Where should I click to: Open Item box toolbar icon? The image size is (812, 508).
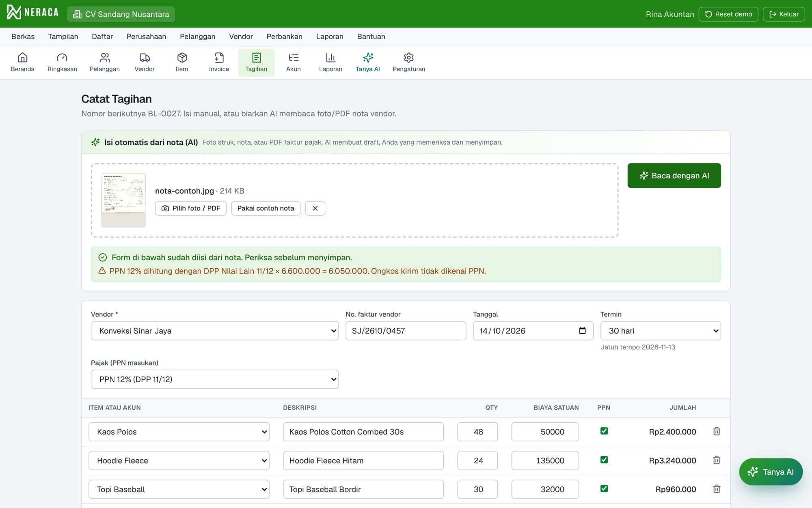point(182,63)
